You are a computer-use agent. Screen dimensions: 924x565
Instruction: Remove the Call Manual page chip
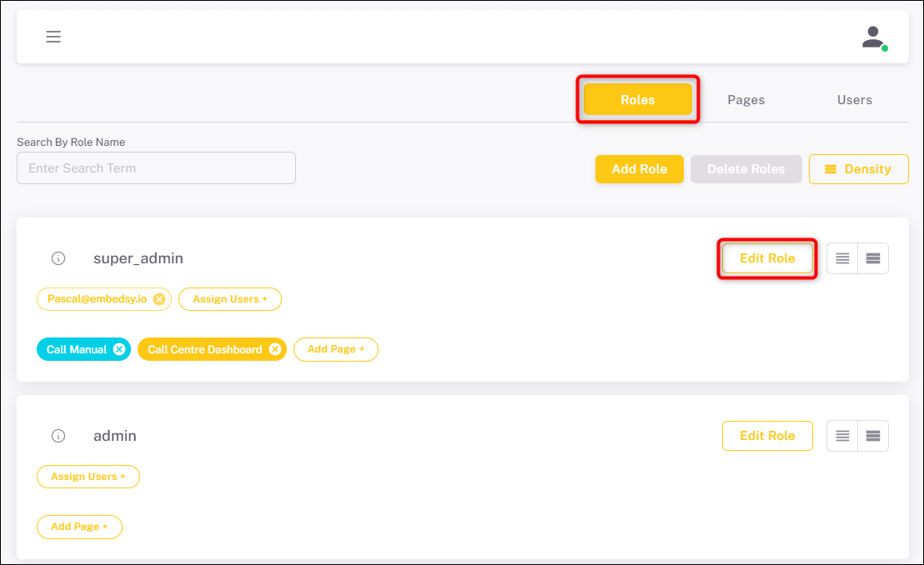coord(119,349)
